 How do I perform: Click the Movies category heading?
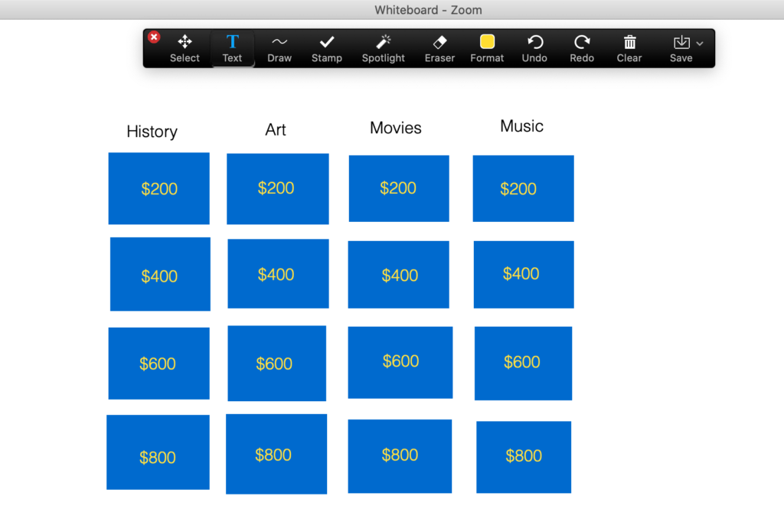396,128
